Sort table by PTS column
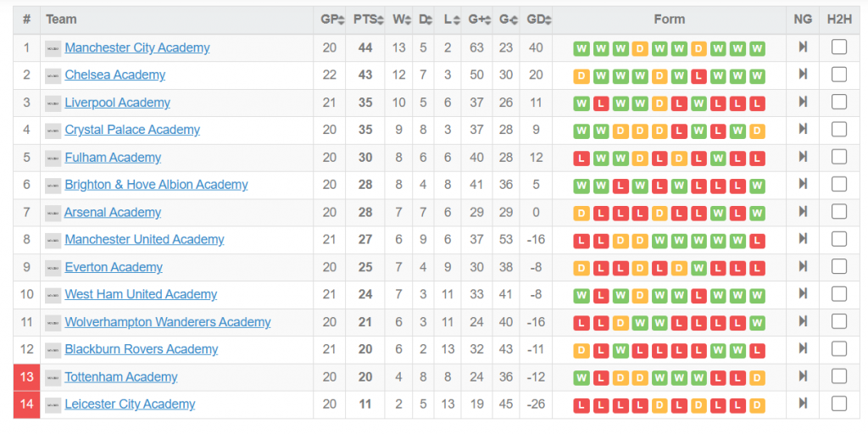 coord(367,19)
